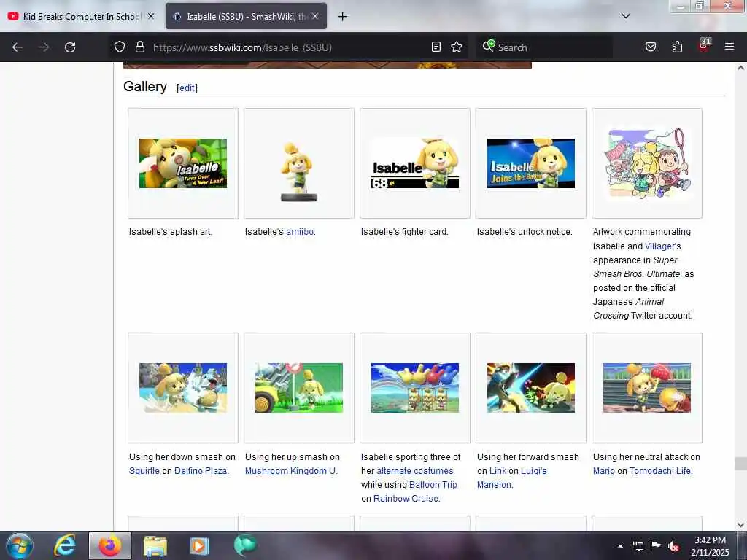
Task: Follow the Balloon Trip link
Action: coord(433,485)
